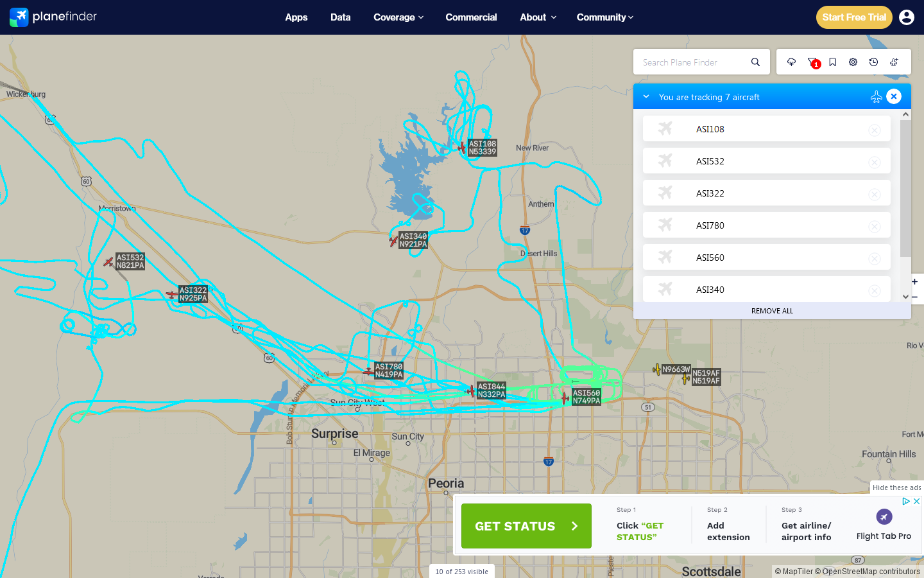Zoom in the map with plus button

click(x=914, y=281)
